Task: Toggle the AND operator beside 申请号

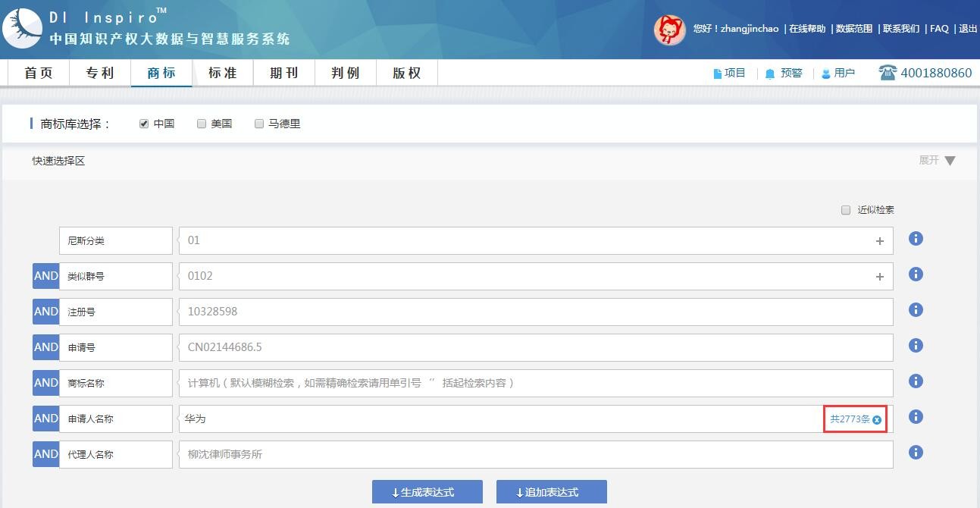Action: (45, 347)
